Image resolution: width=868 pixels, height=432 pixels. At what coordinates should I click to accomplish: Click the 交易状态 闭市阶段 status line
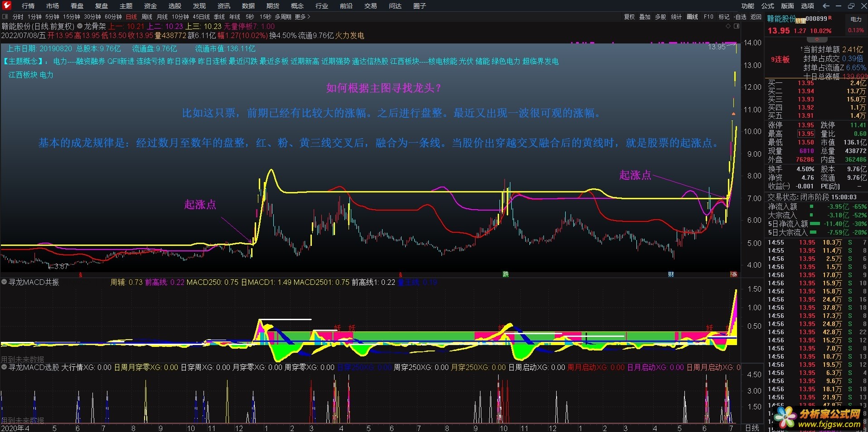pos(812,197)
